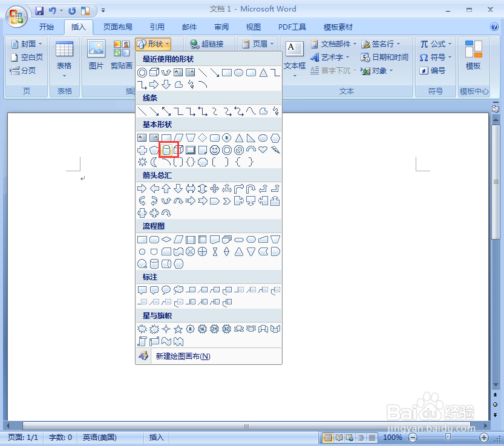
Task: Open the 模板素材 tab
Action: click(338, 27)
